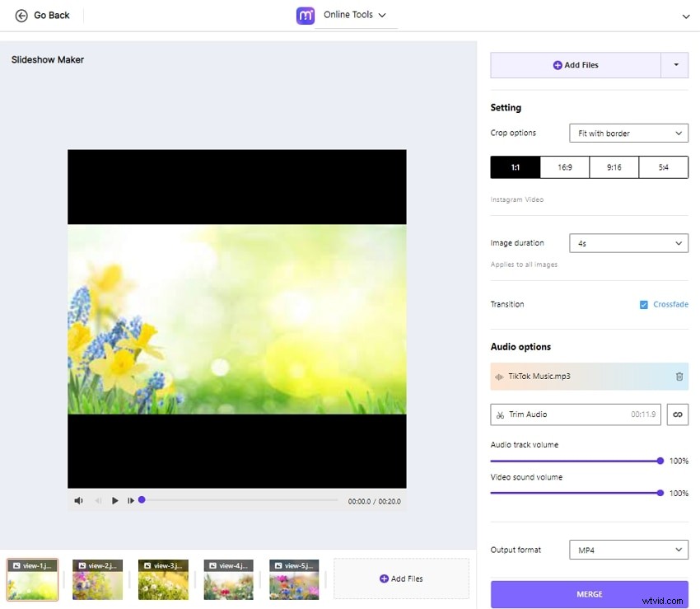Delete TikTok Music.mp3 via trash icon
Screen dimensions: 700x609
tap(678, 377)
